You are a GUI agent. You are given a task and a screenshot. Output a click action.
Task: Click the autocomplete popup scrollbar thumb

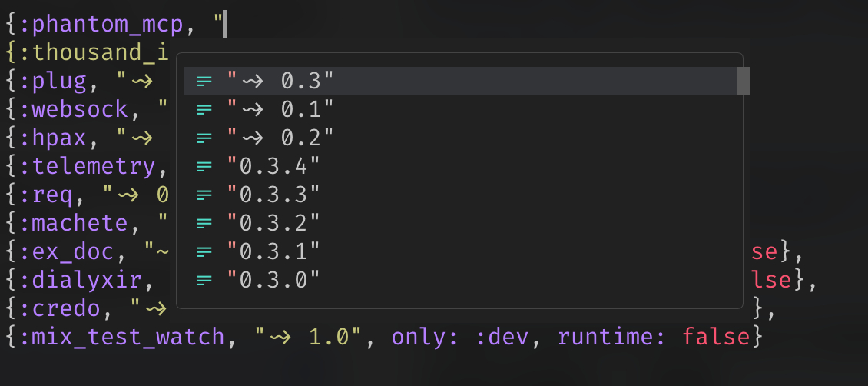(x=743, y=81)
